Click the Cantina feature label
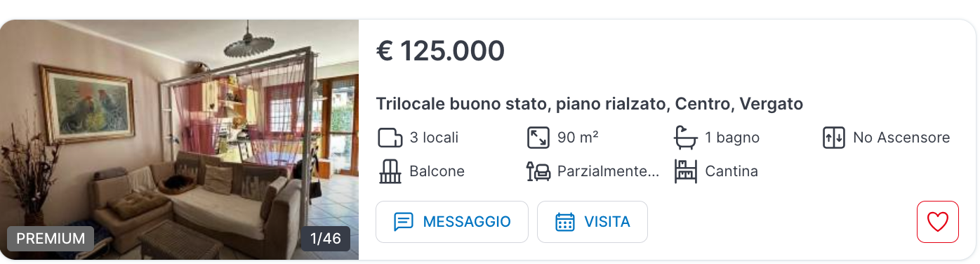This screenshot has height=264, width=980. (731, 171)
